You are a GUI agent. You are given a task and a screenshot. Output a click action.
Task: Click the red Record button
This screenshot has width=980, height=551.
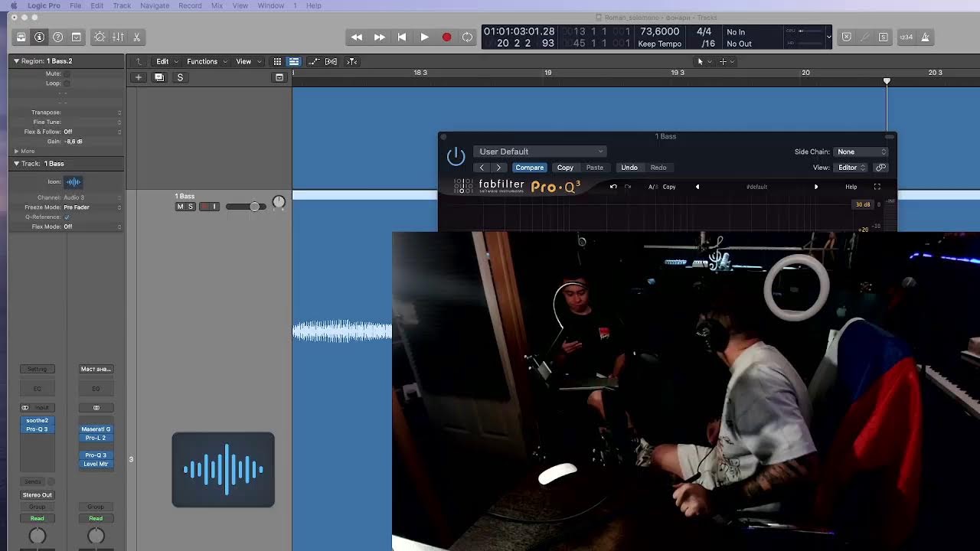(446, 37)
